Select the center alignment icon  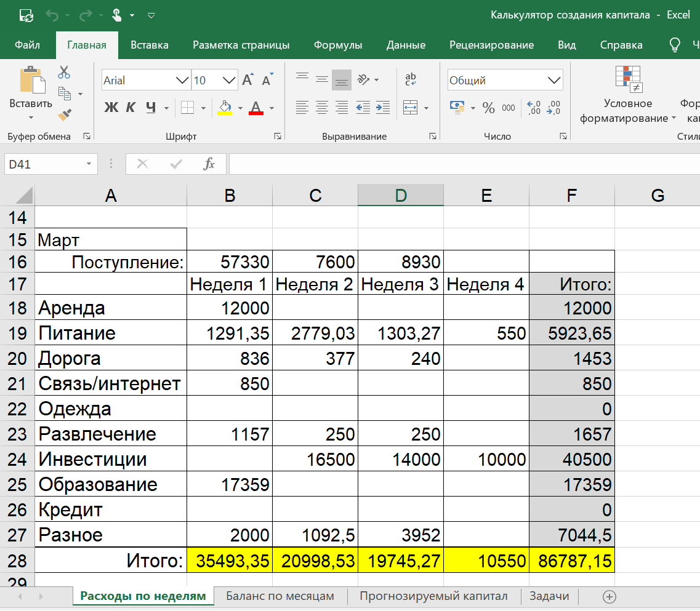(x=321, y=108)
